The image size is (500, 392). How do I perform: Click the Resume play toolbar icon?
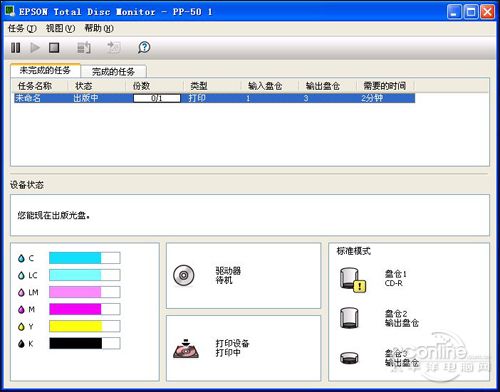tap(35, 48)
